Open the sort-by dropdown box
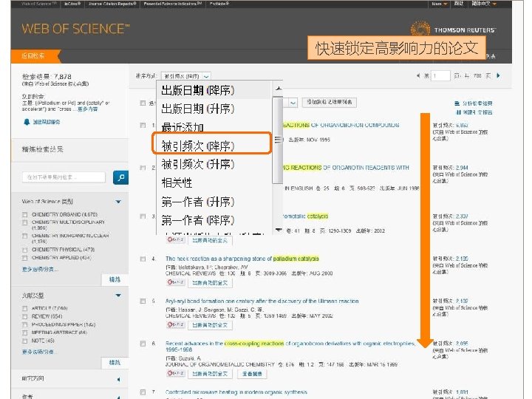This screenshot has height=399, width=532. pyautogui.click(x=186, y=76)
